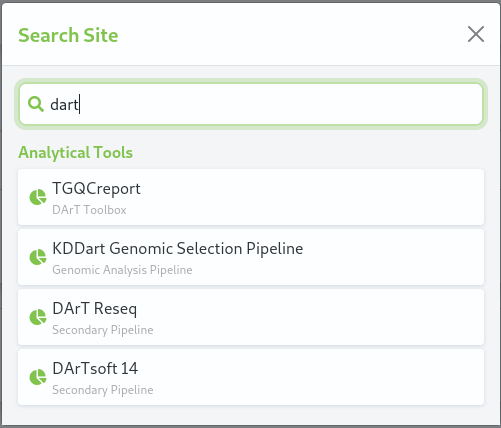Close the Search Site dialog
501x428 pixels.
click(x=476, y=34)
